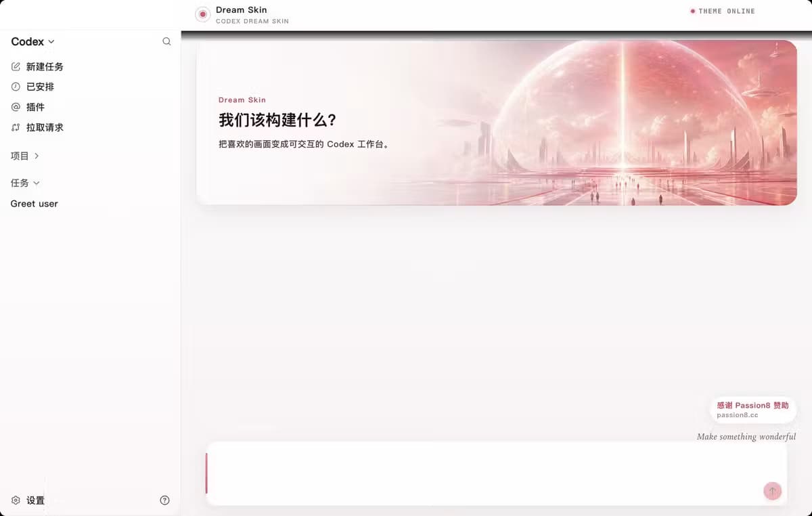
Task: Click the Dream Skin round logo icon
Action: 202,14
